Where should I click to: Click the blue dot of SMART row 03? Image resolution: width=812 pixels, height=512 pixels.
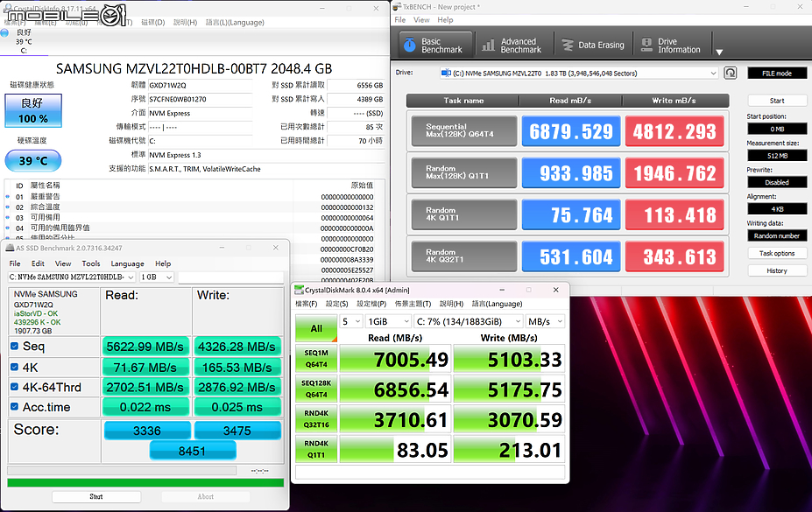7,217
